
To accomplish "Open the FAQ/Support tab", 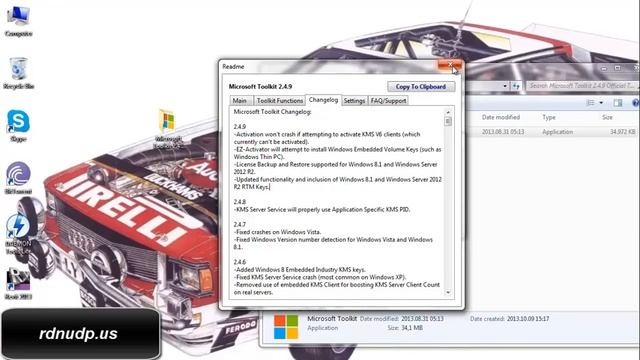I will [388, 100].
